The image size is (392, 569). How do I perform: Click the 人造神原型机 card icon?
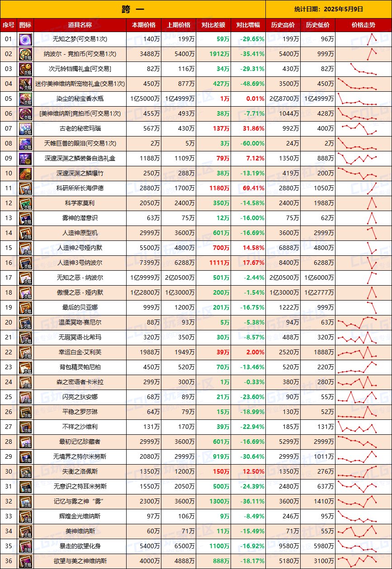(x=25, y=233)
